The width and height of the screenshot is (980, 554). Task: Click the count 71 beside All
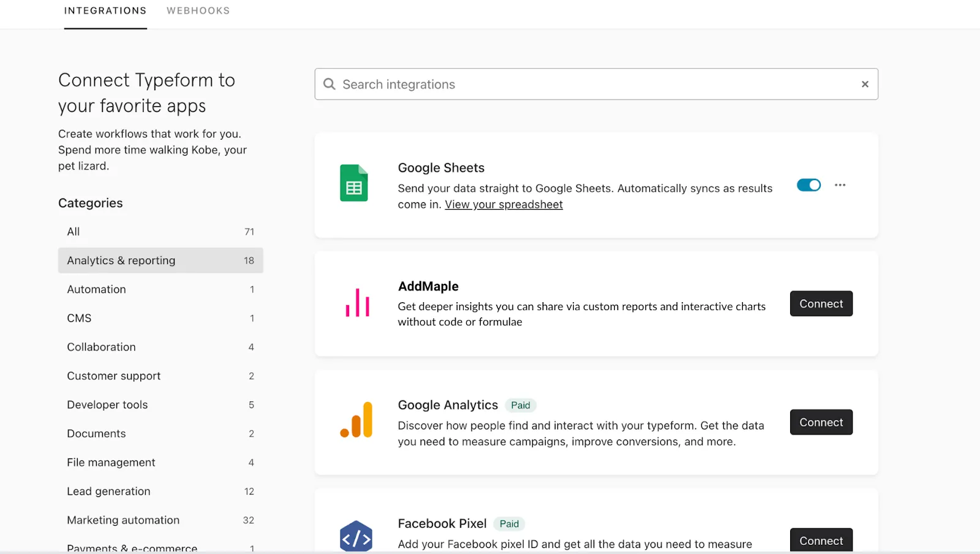pos(249,232)
